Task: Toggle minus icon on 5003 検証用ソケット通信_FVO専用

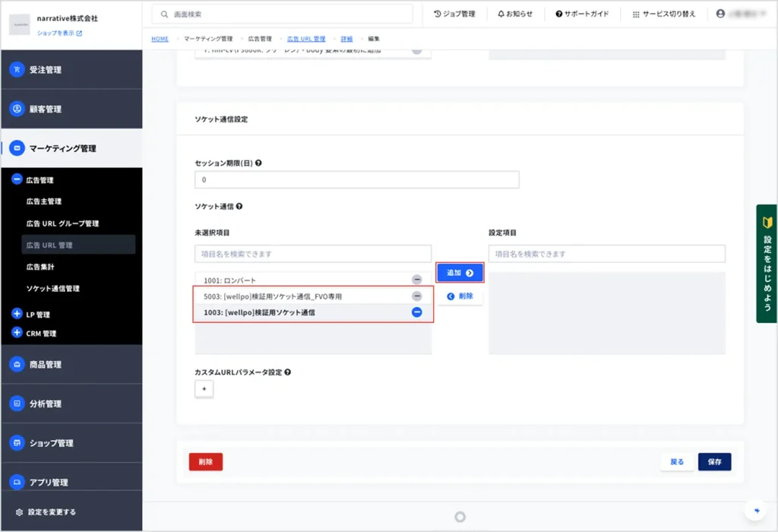Action: point(416,296)
